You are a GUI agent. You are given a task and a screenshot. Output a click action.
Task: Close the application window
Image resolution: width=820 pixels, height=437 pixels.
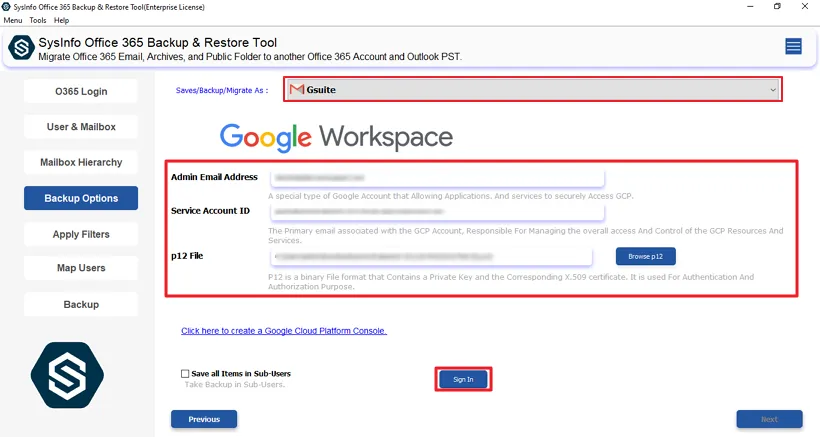pyautogui.click(x=805, y=7)
